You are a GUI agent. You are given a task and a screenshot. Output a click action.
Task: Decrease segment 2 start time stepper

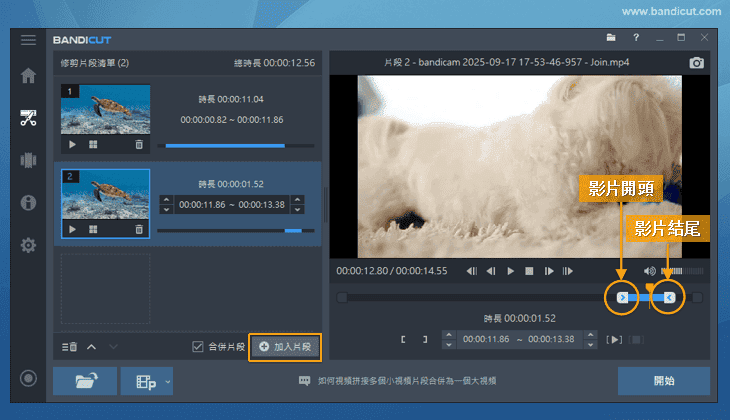click(x=166, y=210)
